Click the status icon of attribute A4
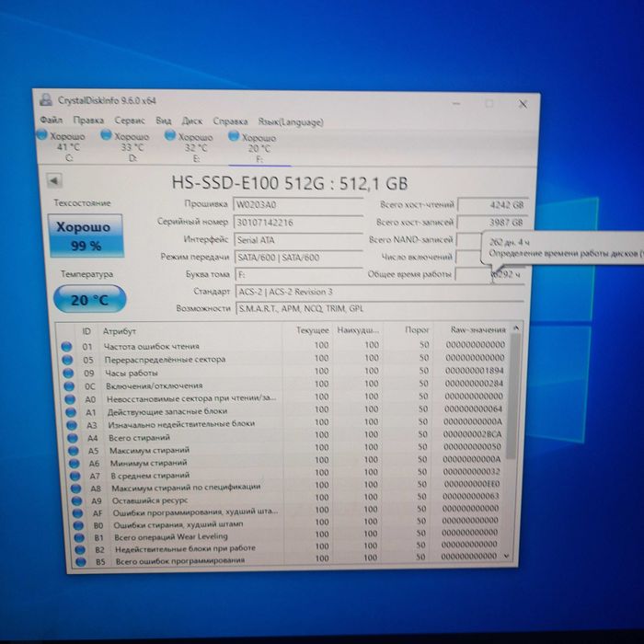 click(73, 438)
